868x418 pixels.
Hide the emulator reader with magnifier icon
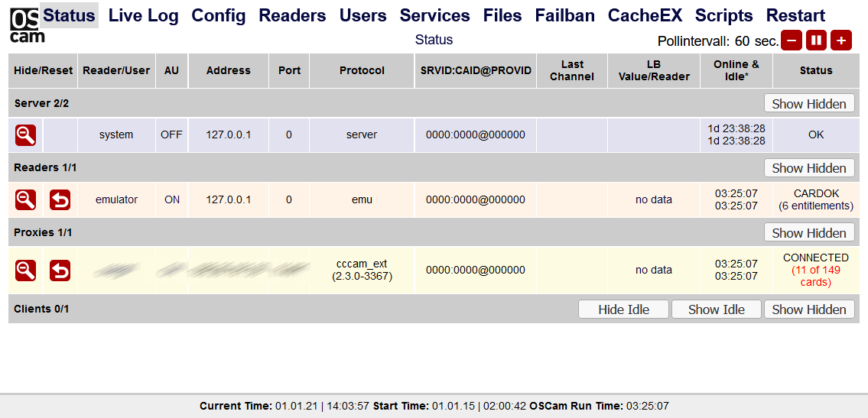[x=25, y=199]
